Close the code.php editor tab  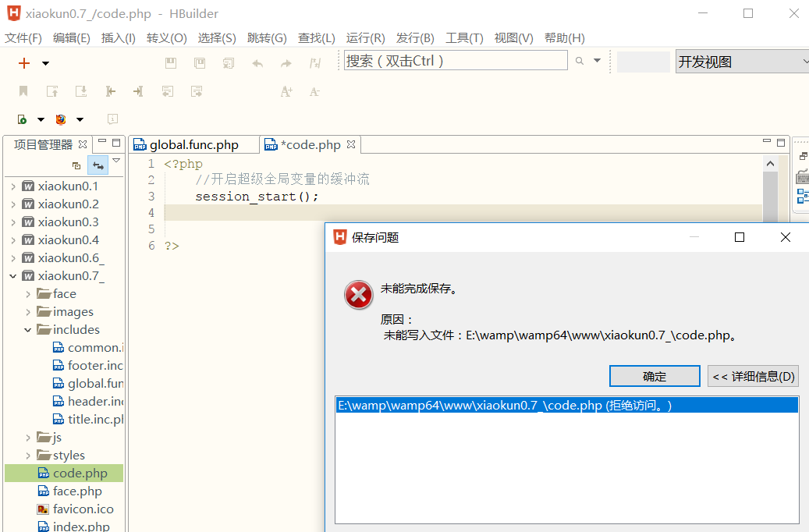click(351, 144)
